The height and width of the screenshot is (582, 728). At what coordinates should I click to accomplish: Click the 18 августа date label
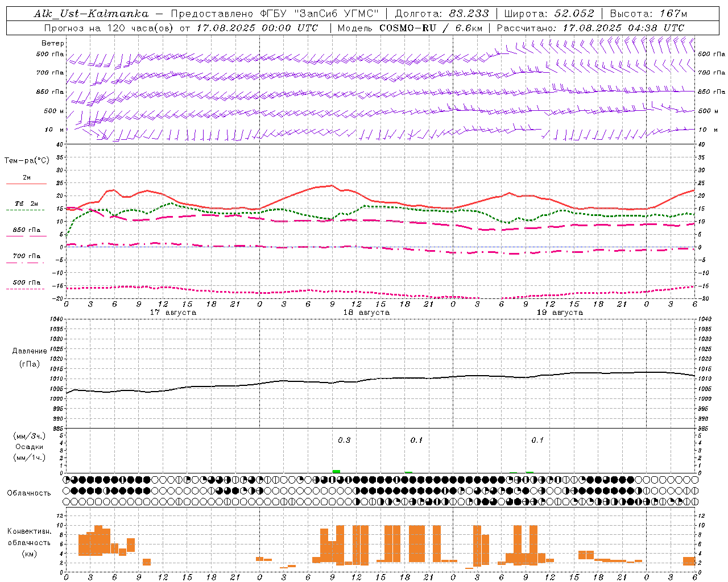pos(366,313)
